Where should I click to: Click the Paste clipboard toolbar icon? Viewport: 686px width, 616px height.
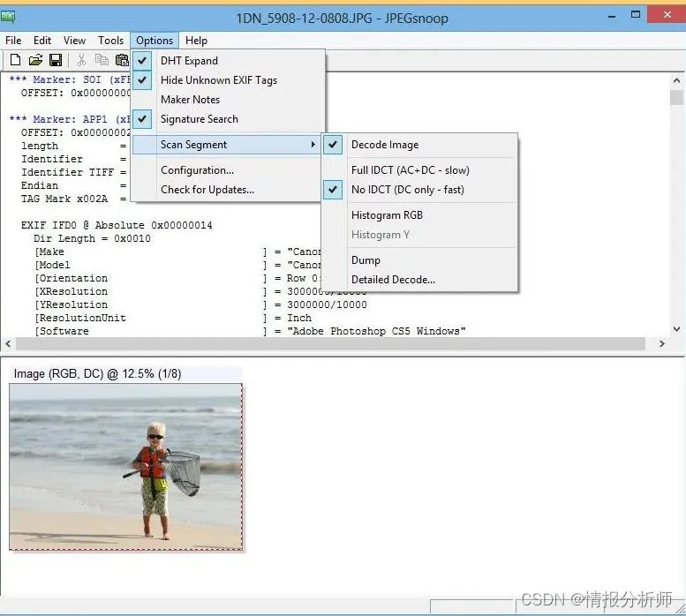coord(122,60)
